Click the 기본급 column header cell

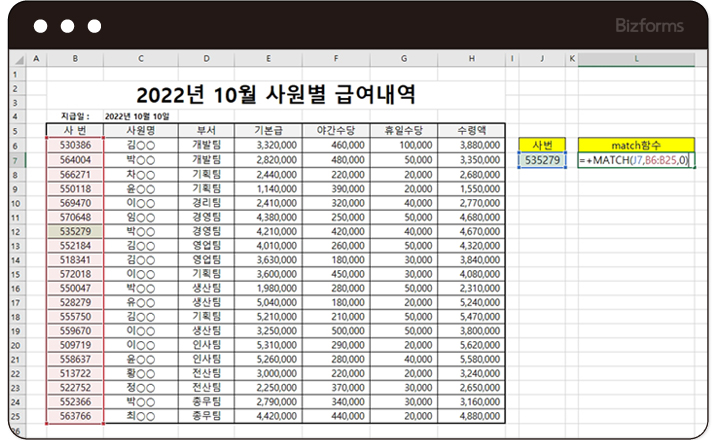[268, 130]
